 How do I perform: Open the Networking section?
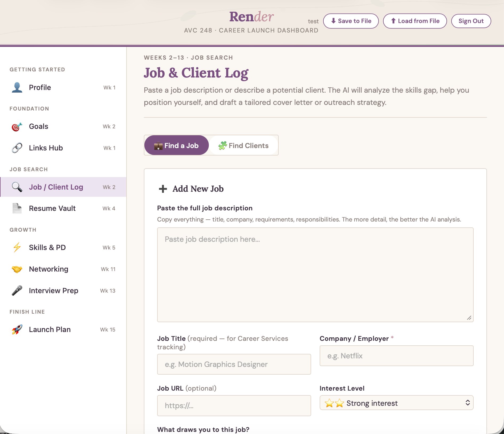click(63, 269)
